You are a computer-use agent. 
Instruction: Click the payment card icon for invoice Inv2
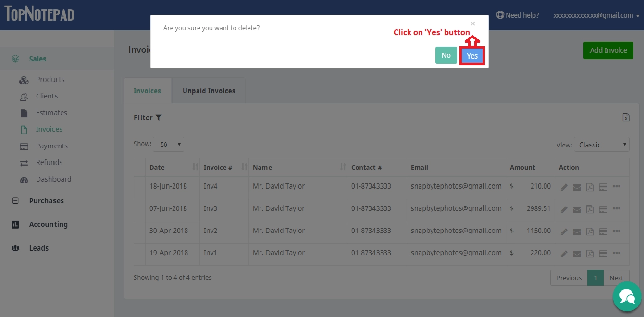603,231
